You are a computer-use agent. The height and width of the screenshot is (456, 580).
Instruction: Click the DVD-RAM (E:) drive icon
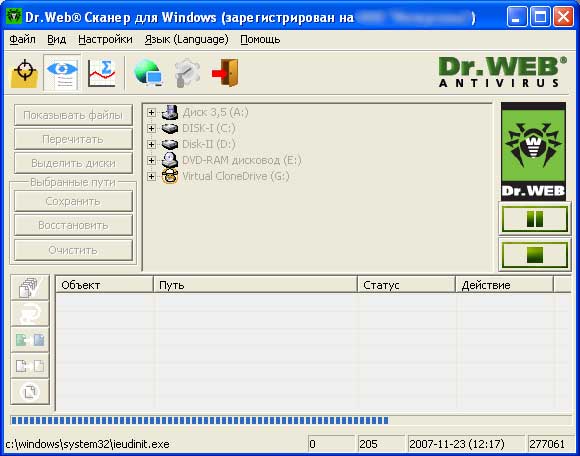(170, 160)
